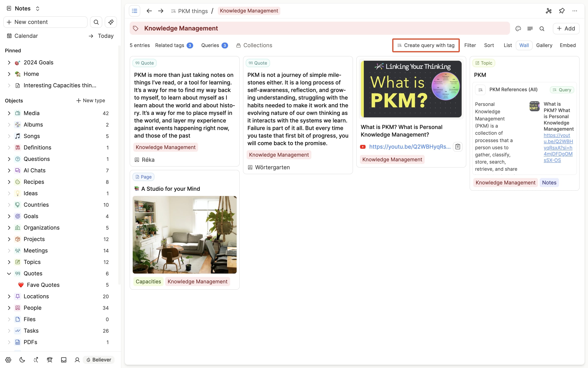Switch to Gallery view
The image size is (588, 368).
(x=544, y=45)
